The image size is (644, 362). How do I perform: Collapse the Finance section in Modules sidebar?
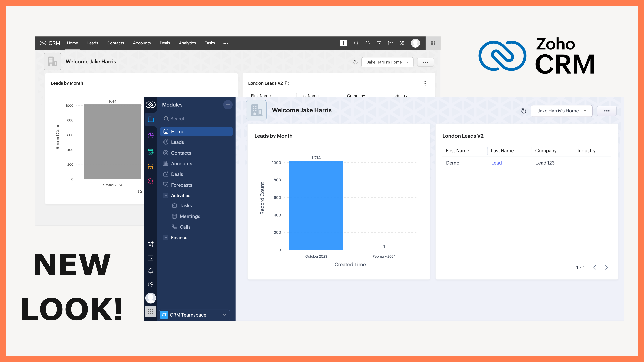[166, 238]
